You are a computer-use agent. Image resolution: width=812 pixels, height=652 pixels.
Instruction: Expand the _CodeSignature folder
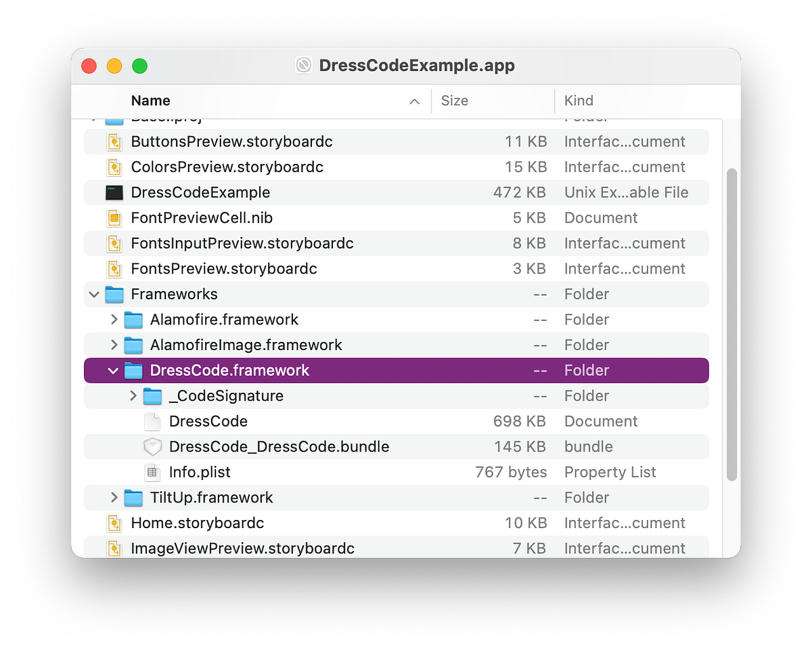(133, 395)
